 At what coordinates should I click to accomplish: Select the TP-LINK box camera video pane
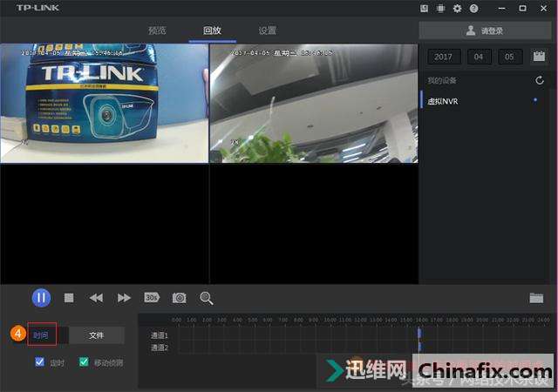click(105, 103)
